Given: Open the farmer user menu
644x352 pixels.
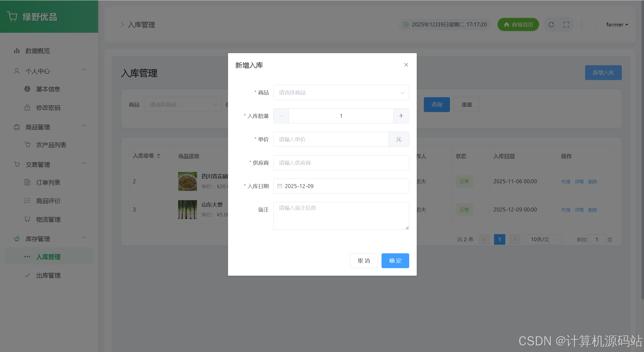Looking at the screenshot, I should point(617,25).
